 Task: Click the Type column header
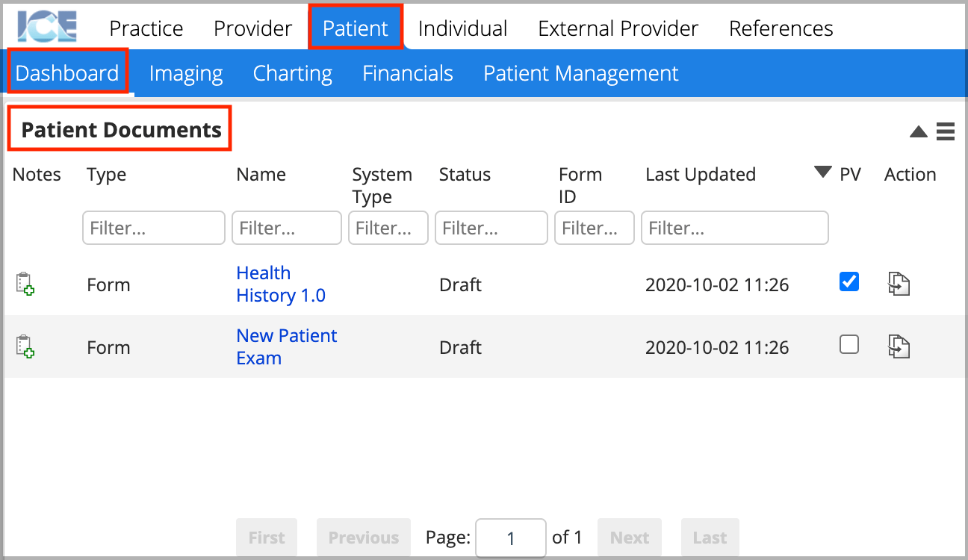click(x=106, y=175)
